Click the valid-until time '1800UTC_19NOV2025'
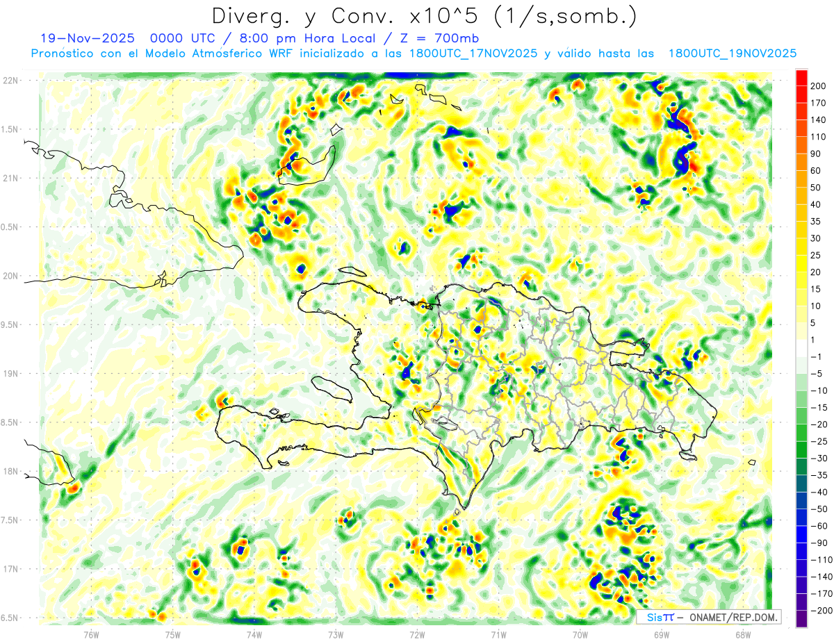Screen dimensions: 834x644 [732, 53]
